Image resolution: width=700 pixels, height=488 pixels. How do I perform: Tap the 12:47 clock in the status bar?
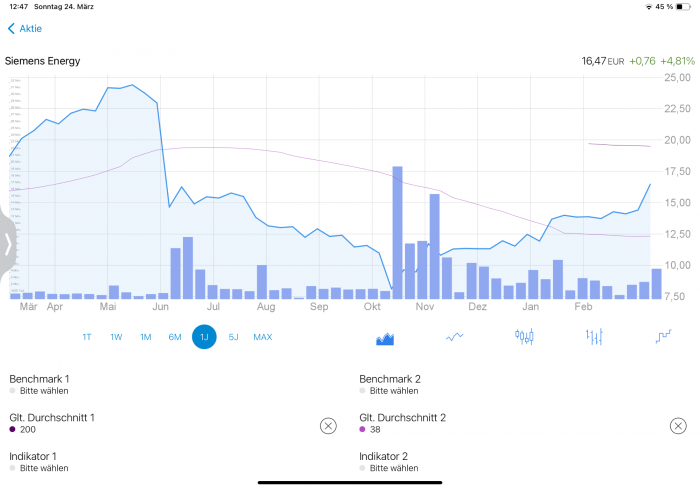point(18,7)
